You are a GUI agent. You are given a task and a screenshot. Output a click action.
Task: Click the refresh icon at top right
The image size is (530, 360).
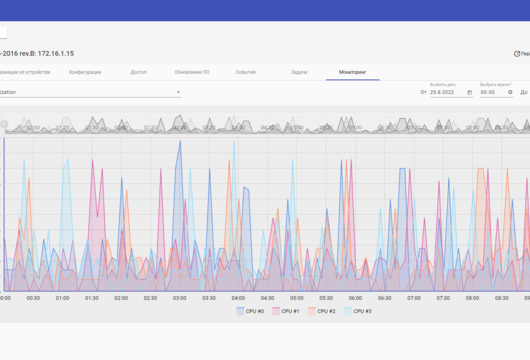click(517, 53)
